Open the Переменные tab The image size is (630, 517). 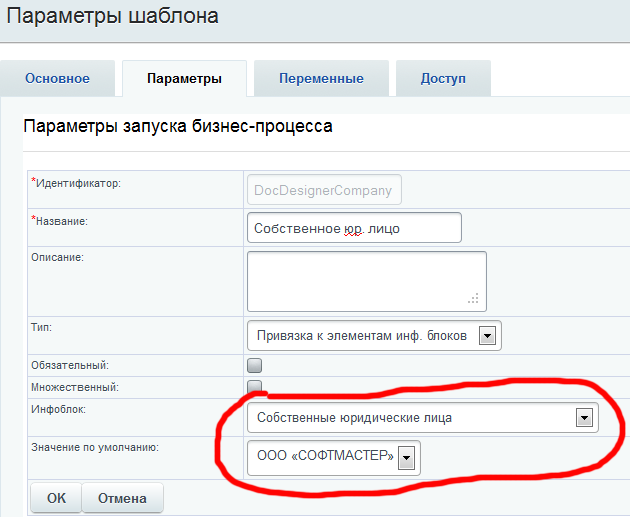(x=321, y=79)
